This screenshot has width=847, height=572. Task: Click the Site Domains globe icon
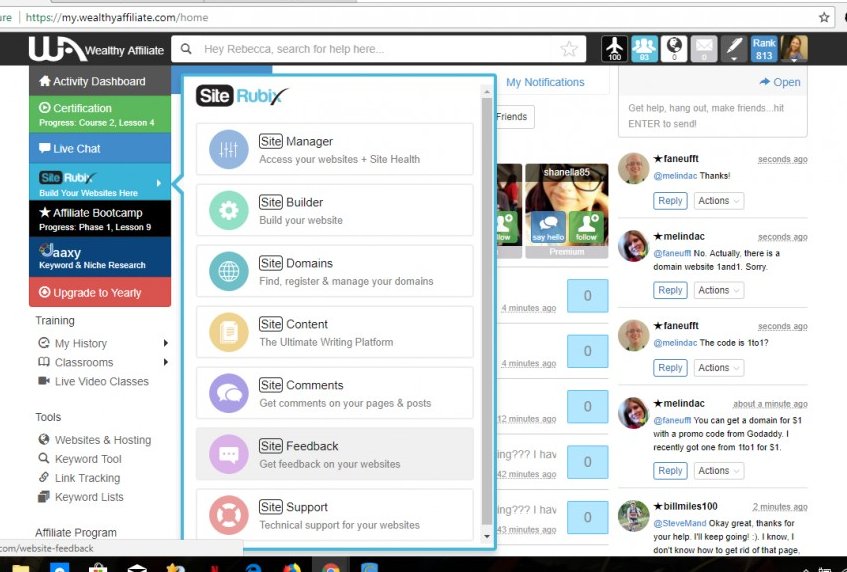pos(228,272)
